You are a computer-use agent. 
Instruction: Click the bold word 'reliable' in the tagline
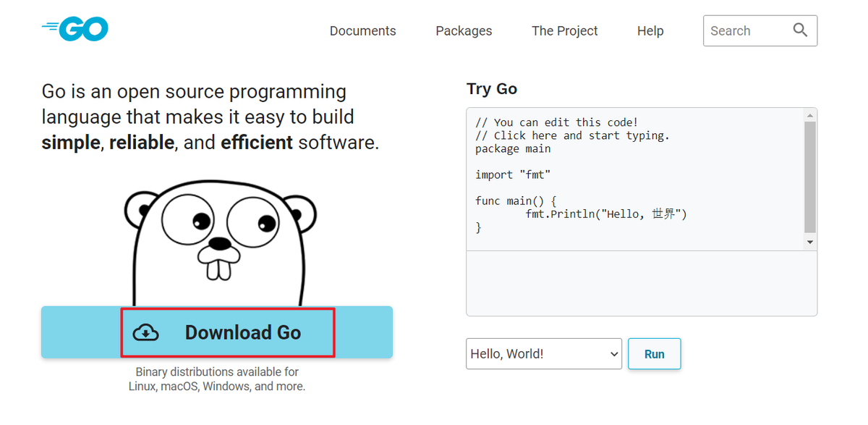coord(142,142)
